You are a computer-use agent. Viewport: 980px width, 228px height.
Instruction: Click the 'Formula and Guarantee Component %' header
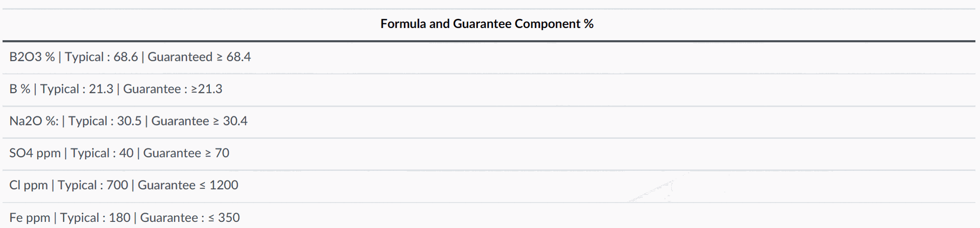(x=487, y=24)
